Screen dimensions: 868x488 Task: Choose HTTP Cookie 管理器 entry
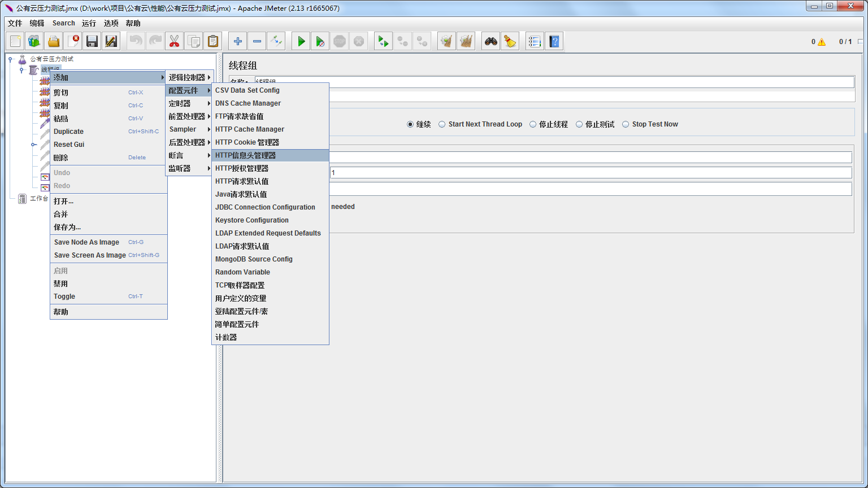pos(270,142)
